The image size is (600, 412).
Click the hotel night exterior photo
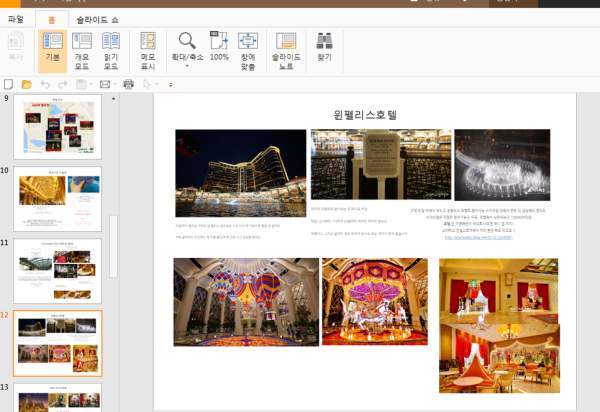pos(241,173)
